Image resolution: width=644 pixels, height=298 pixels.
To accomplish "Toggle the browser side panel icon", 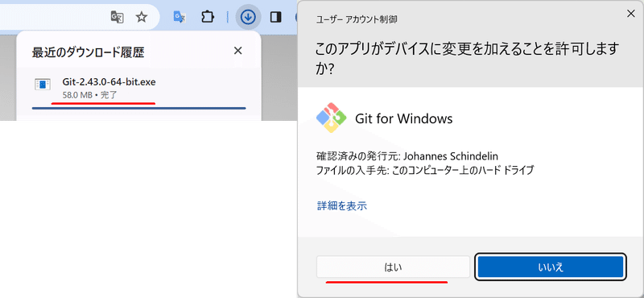I will tap(275, 17).
